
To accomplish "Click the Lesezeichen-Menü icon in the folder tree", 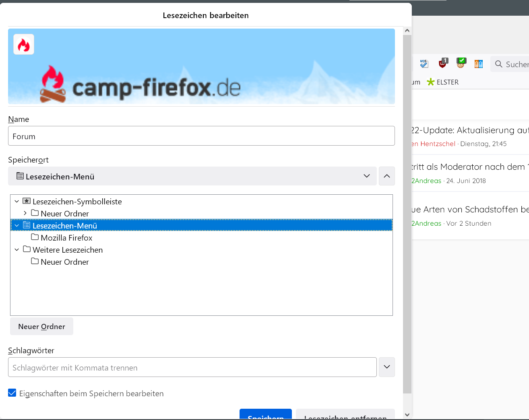I will 27,225.
